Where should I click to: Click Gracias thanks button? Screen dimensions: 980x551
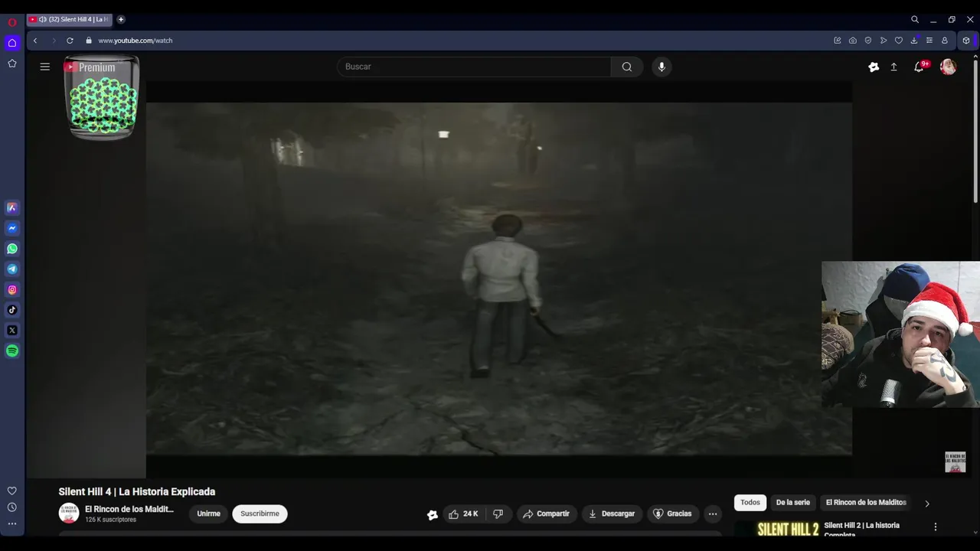671,514
